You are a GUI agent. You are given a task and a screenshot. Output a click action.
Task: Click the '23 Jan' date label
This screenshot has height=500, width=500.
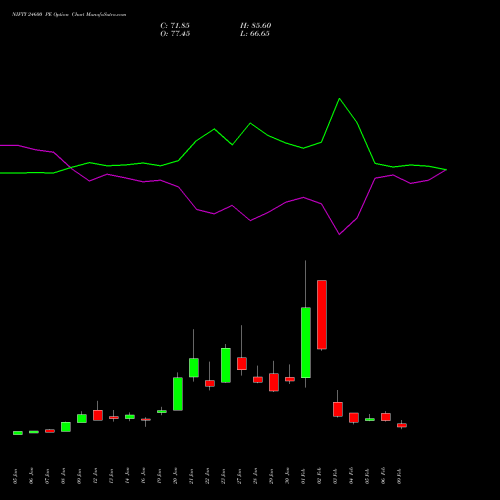(x=223, y=476)
